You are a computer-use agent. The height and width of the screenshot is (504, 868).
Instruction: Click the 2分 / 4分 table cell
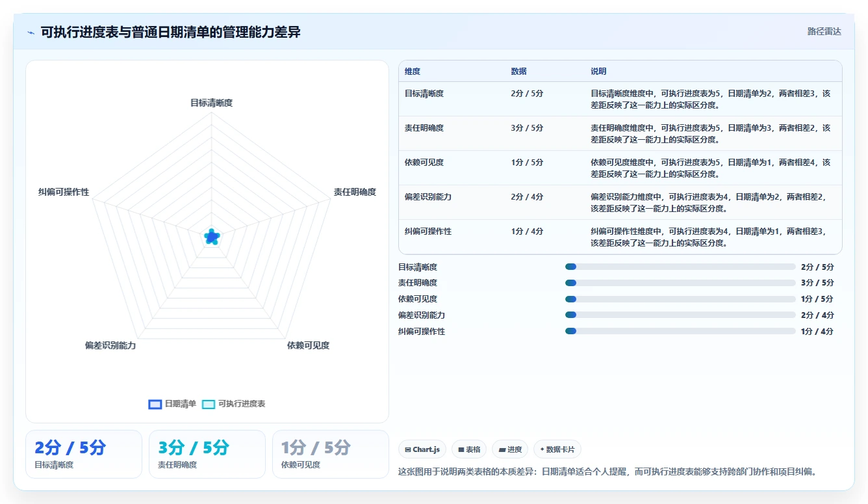pos(528,197)
